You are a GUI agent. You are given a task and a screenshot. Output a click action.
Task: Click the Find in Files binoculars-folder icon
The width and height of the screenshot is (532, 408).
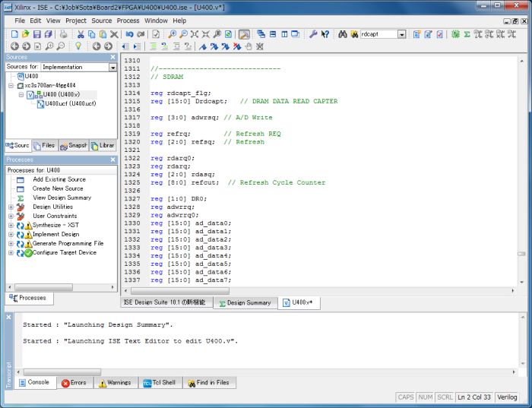tap(354, 34)
